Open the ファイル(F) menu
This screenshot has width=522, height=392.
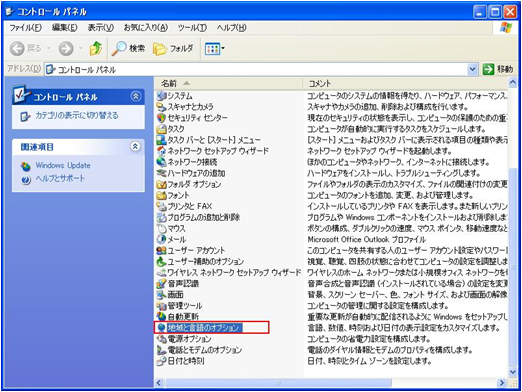tap(25, 28)
